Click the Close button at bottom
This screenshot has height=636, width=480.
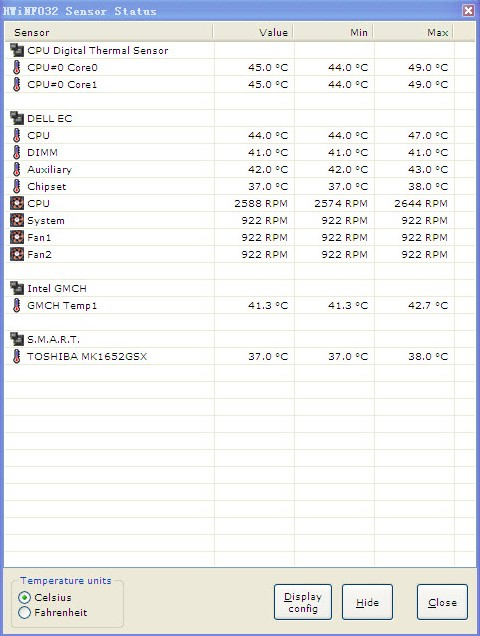click(442, 602)
